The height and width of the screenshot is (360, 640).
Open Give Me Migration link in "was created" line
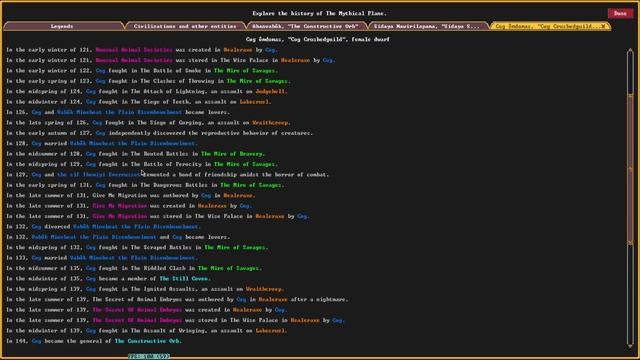click(120, 206)
